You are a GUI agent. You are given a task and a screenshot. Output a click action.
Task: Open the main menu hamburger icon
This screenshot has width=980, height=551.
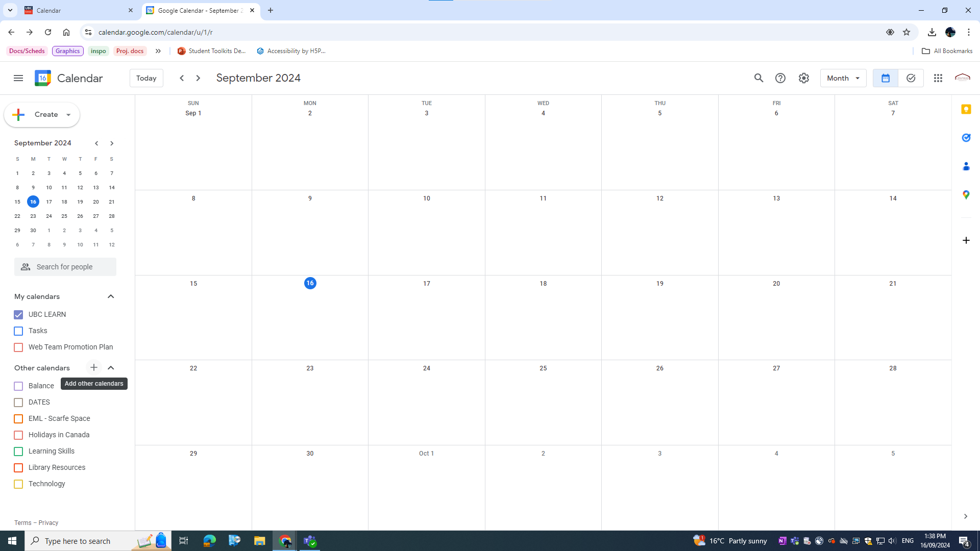point(18,78)
